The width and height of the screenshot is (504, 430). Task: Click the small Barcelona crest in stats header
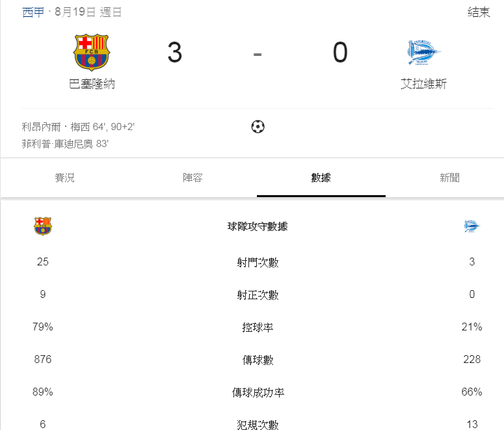(x=43, y=226)
